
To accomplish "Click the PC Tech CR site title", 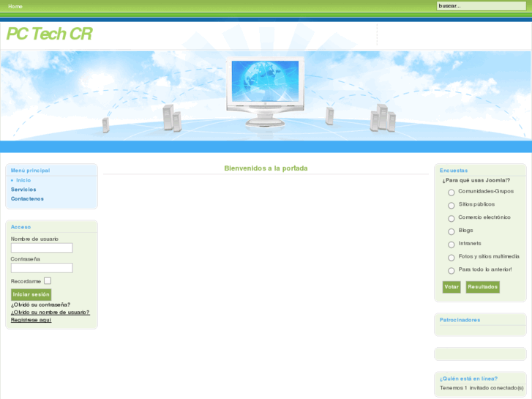I will point(49,34).
